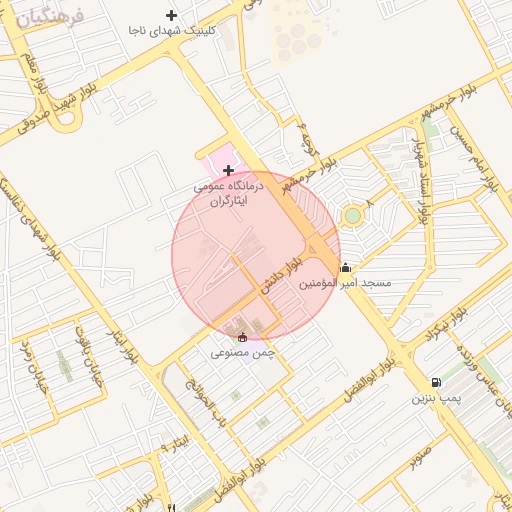Click the بلوار ایثار road label
The width and height of the screenshot is (512, 512).
123,347
